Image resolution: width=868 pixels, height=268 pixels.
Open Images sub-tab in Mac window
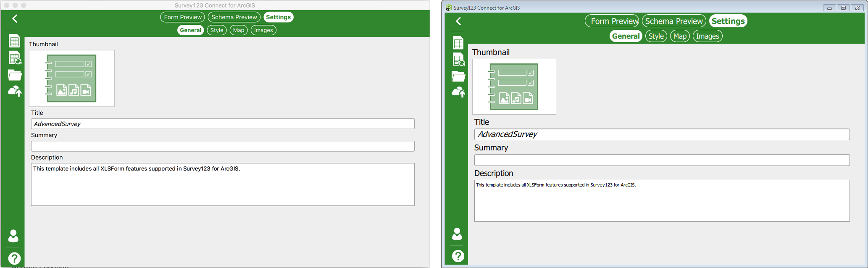click(x=263, y=30)
